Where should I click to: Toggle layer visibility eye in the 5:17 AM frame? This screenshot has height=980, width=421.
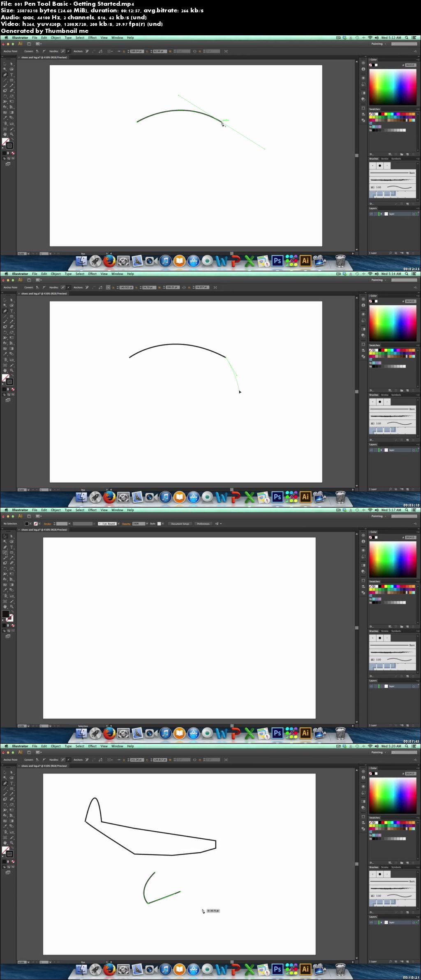pyautogui.click(x=371, y=686)
